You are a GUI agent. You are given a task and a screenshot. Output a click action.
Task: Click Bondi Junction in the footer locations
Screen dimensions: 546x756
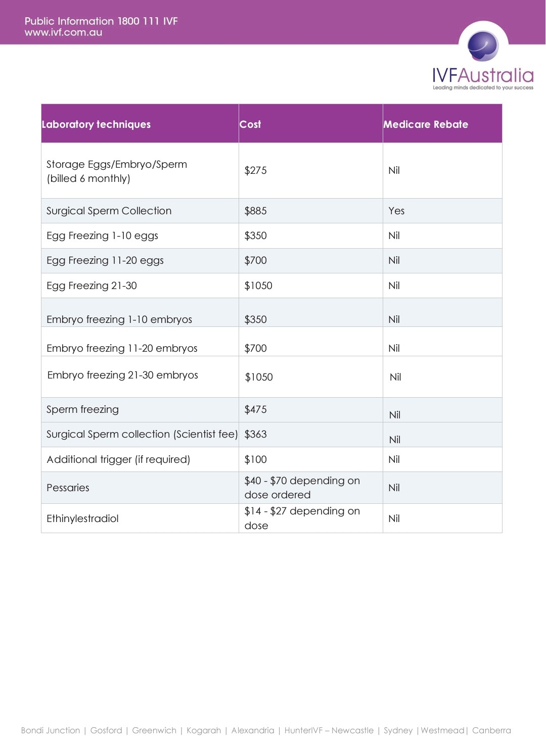coord(51,730)
